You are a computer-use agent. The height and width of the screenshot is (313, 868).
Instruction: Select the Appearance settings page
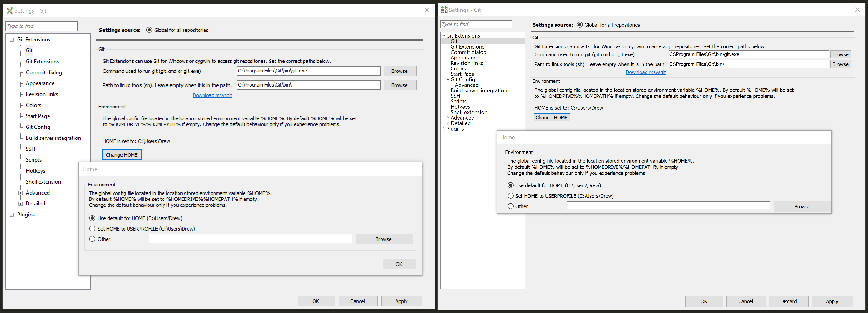coord(40,83)
